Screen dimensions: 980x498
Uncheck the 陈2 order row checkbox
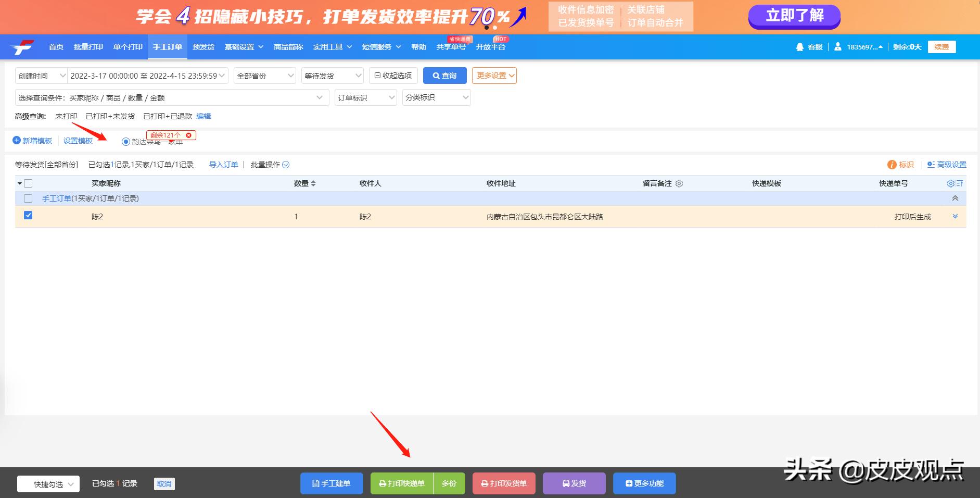29,215
